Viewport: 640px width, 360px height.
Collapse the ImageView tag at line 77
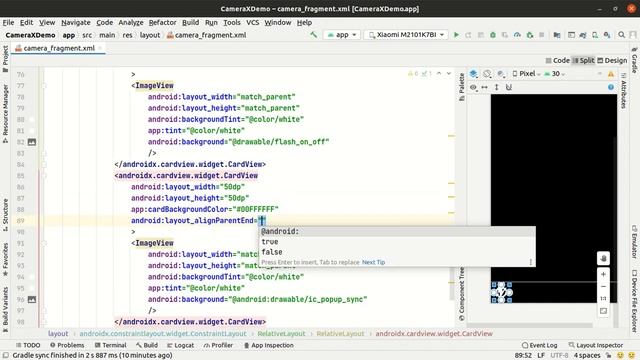click(44, 86)
